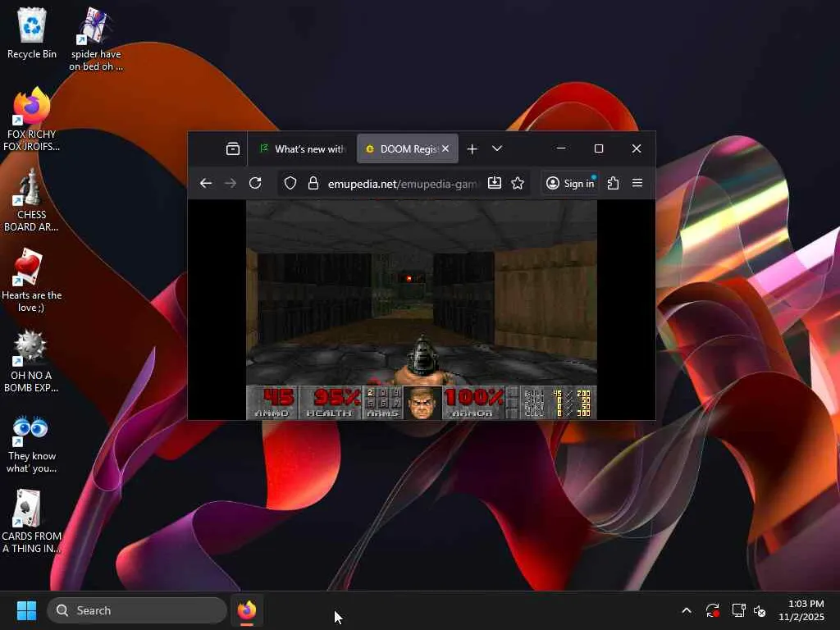Click the taskbar Search box
The height and width of the screenshot is (630, 840).
click(x=137, y=610)
